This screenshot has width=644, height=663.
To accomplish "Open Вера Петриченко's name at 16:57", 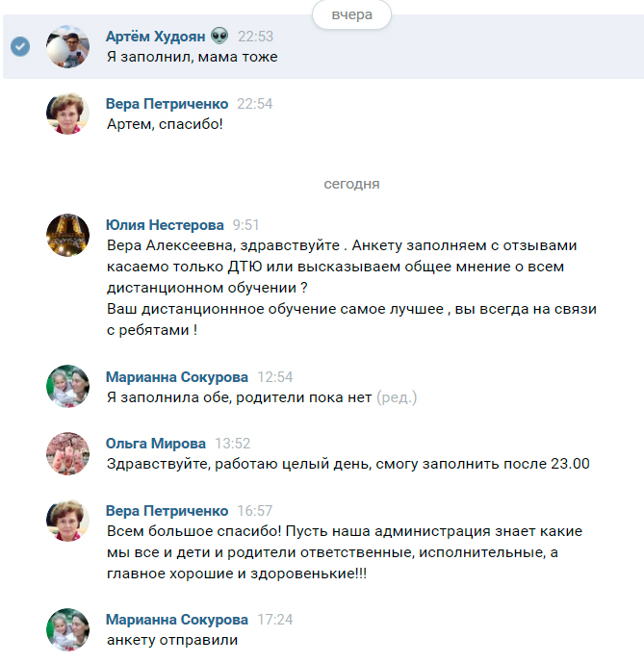I will [167, 511].
